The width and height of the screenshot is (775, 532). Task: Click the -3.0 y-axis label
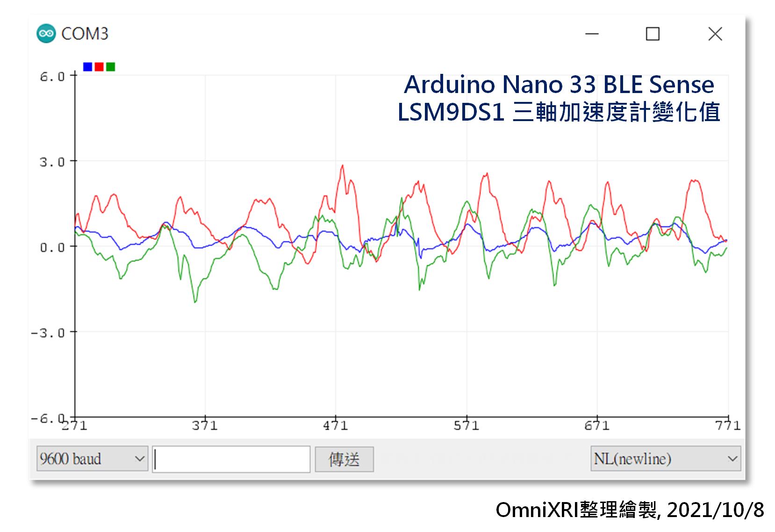48,333
